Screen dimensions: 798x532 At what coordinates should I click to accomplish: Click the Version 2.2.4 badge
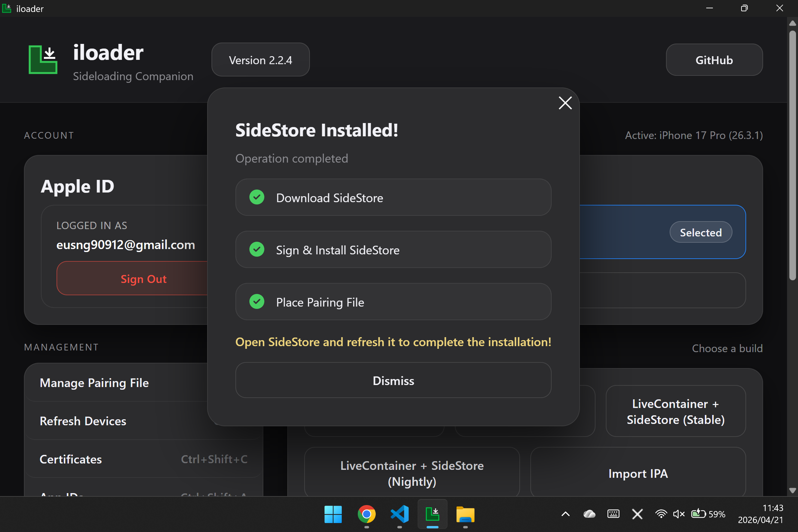coord(261,60)
